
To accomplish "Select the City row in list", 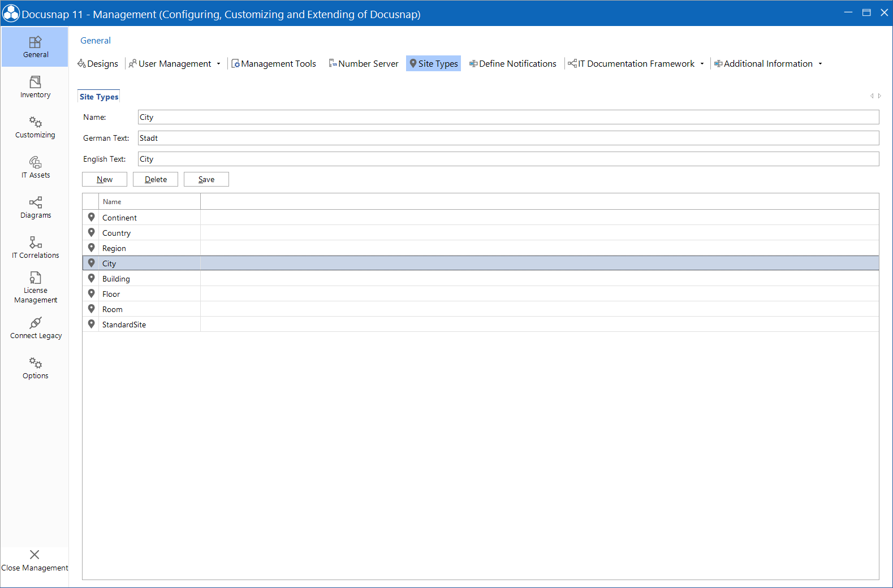I will (481, 263).
